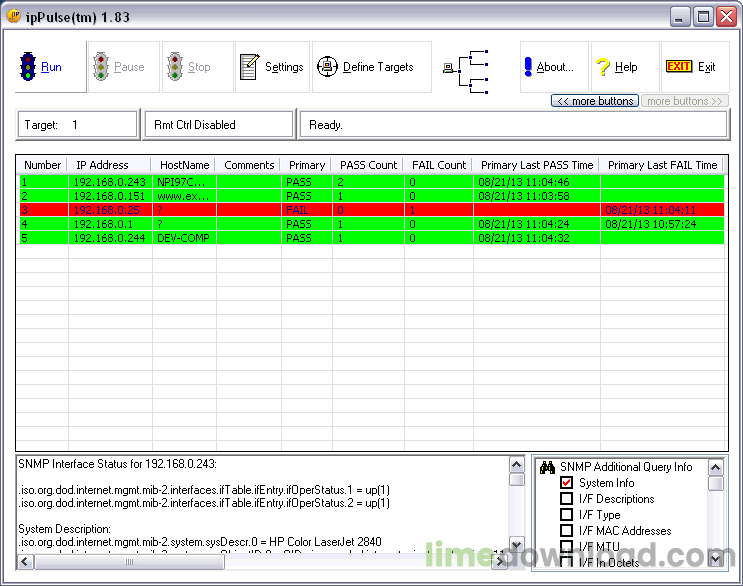Sort by the PASS Count column header
743x586 pixels.
tap(368, 165)
